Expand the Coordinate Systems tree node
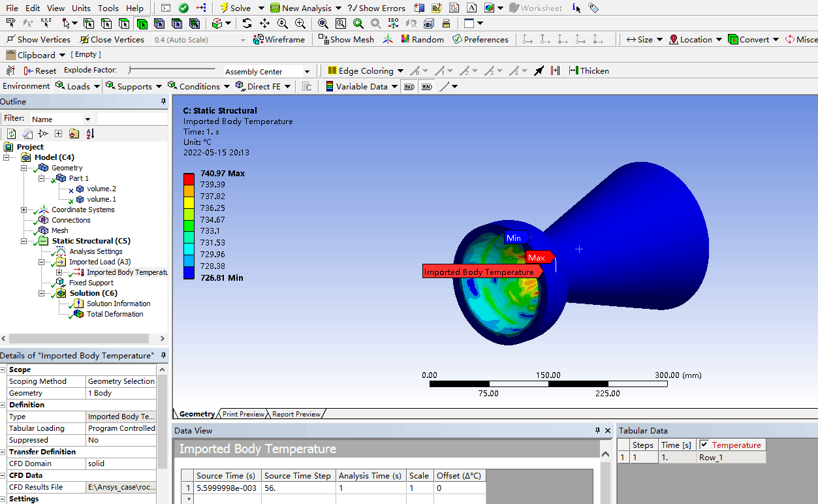Image resolution: width=818 pixels, height=504 pixels. (24, 210)
